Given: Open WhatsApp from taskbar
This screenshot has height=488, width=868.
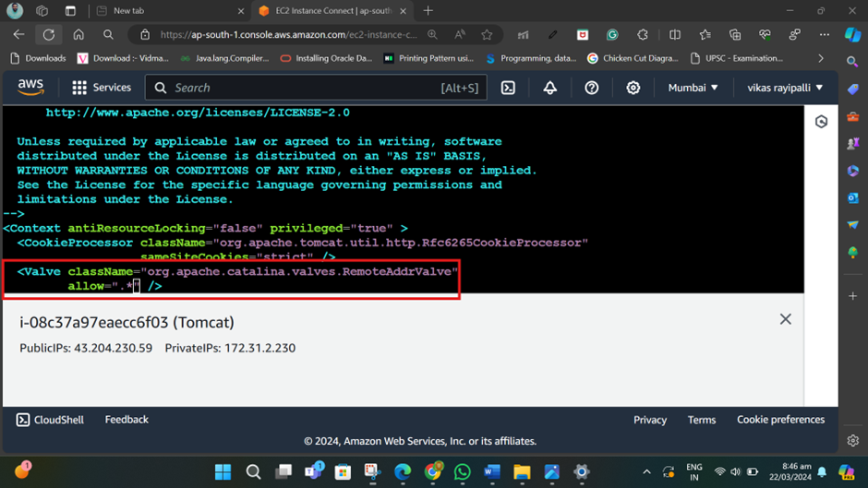Looking at the screenshot, I should (x=463, y=472).
